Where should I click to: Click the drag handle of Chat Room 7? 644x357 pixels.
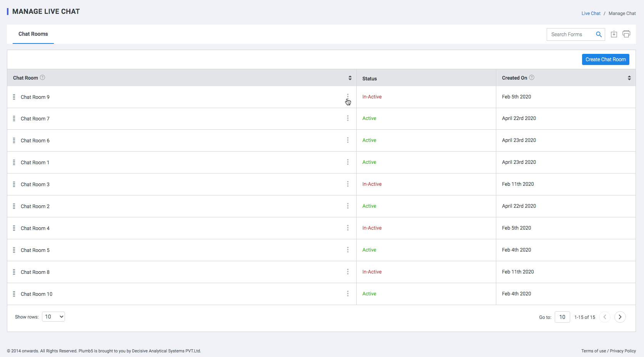click(14, 118)
